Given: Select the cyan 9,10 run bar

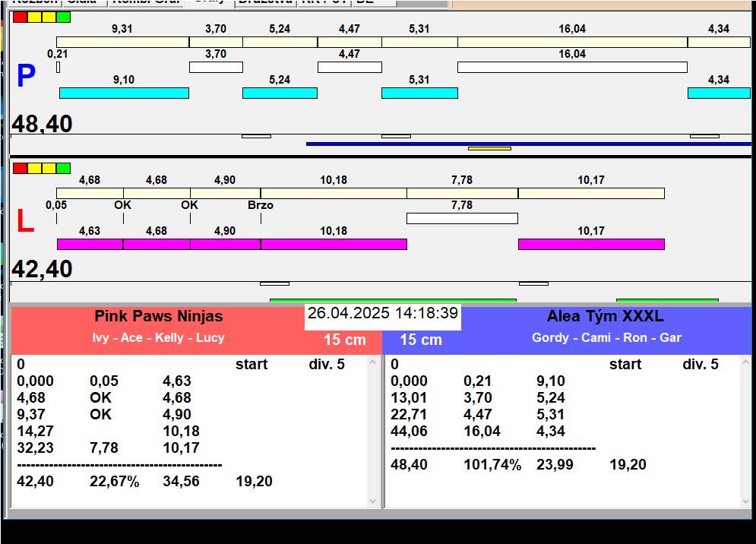Looking at the screenshot, I should pyautogui.click(x=124, y=93).
